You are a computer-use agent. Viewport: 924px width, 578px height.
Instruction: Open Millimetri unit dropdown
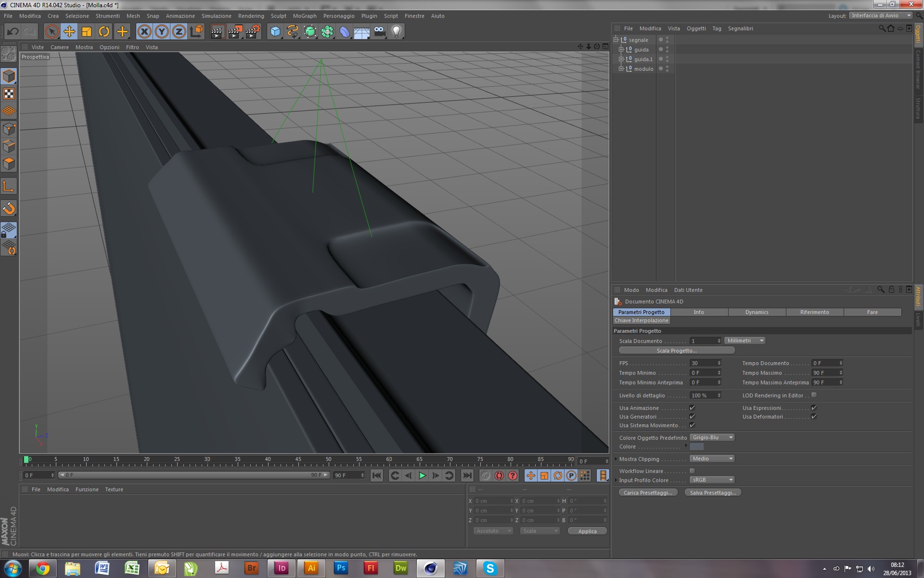pos(744,341)
